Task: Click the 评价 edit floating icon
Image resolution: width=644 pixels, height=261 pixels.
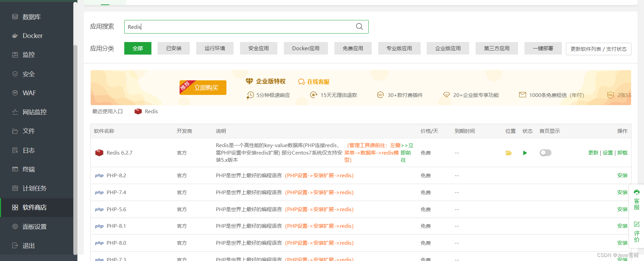Action: (x=637, y=224)
